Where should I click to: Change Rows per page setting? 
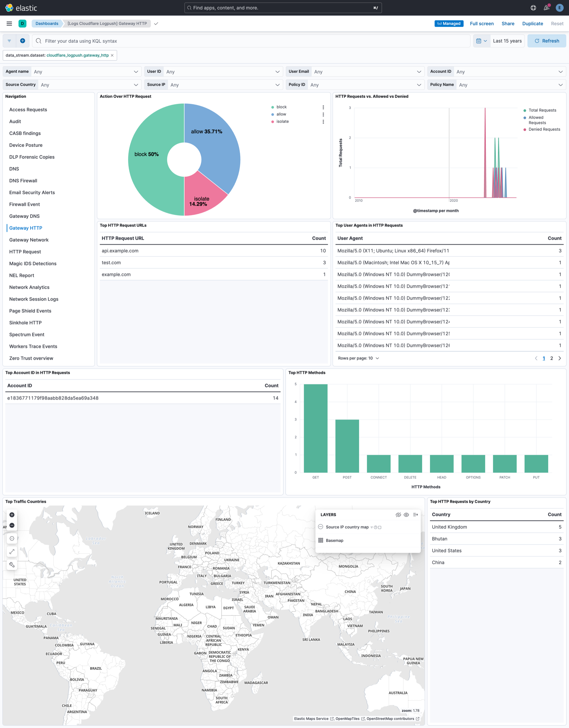pyautogui.click(x=358, y=358)
